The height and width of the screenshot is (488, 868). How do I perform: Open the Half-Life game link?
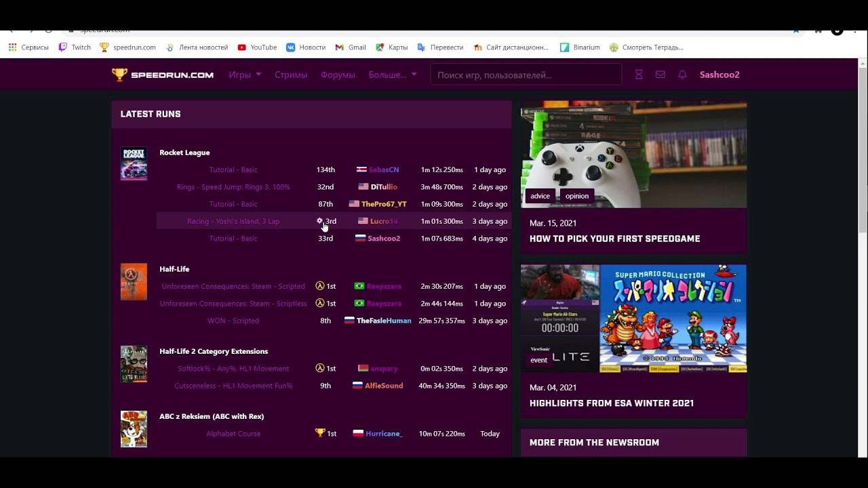pos(174,269)
